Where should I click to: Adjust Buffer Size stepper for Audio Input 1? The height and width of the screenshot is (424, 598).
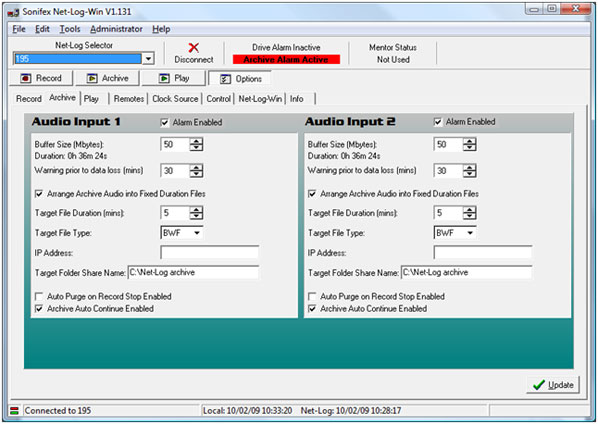tap(196, 145)
